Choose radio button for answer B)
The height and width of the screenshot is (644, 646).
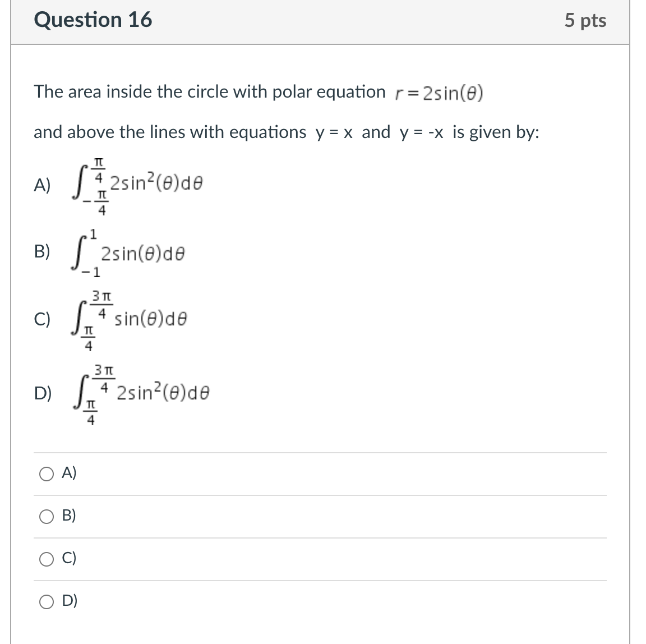pyautogui.click(x=46, y=517)
